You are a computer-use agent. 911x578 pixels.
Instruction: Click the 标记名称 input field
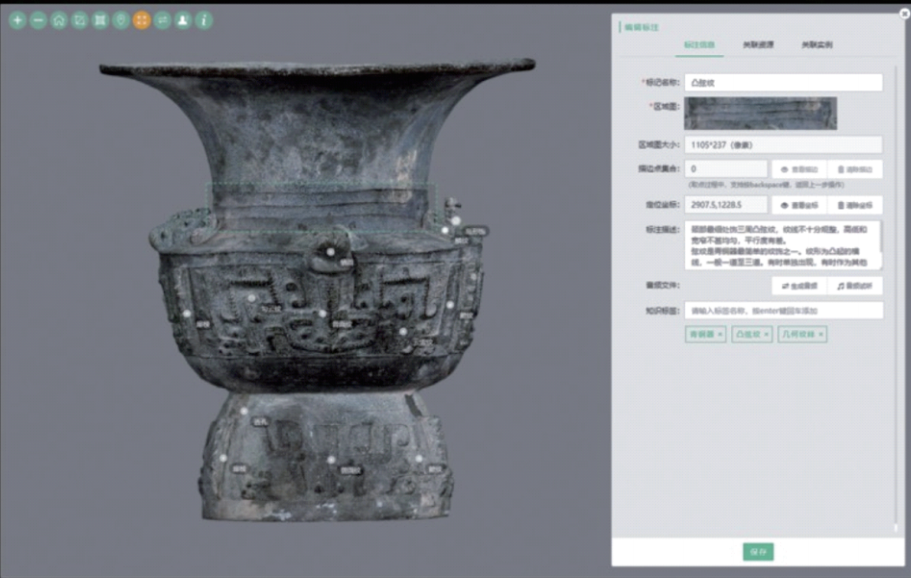click(783, 82)
